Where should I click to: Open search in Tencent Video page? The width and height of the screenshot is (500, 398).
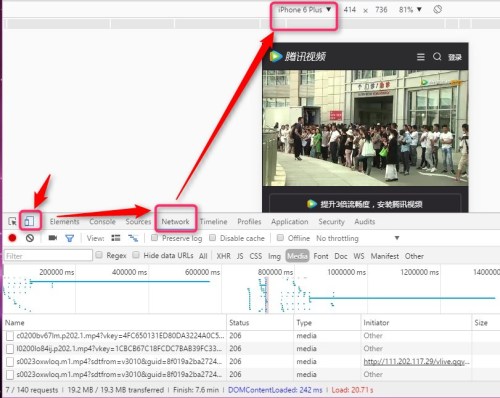pos(437,57)
